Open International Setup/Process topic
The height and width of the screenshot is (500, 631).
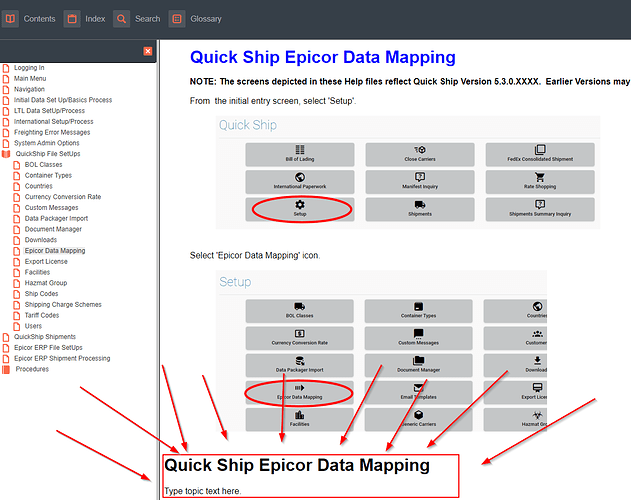click(54, 122)
